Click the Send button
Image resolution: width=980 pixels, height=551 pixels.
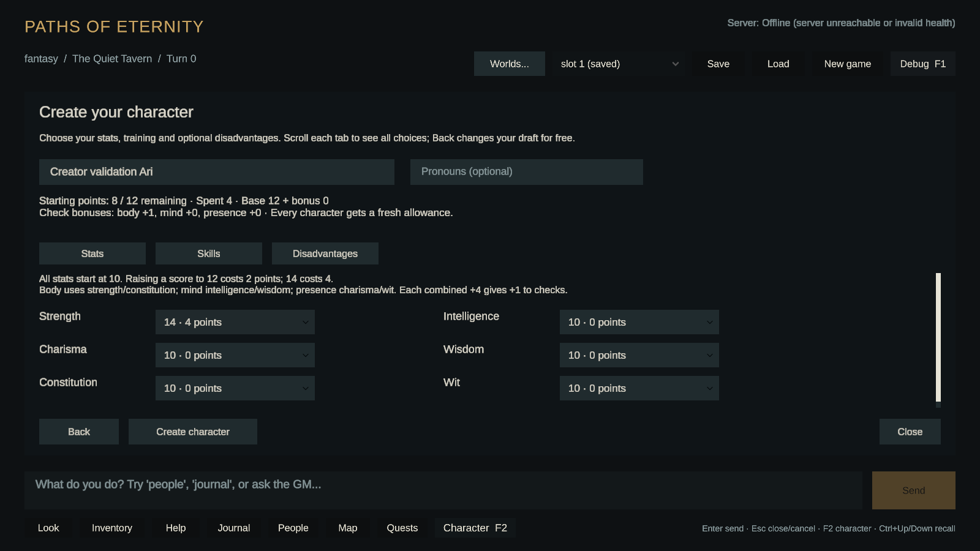click(914, 490)
